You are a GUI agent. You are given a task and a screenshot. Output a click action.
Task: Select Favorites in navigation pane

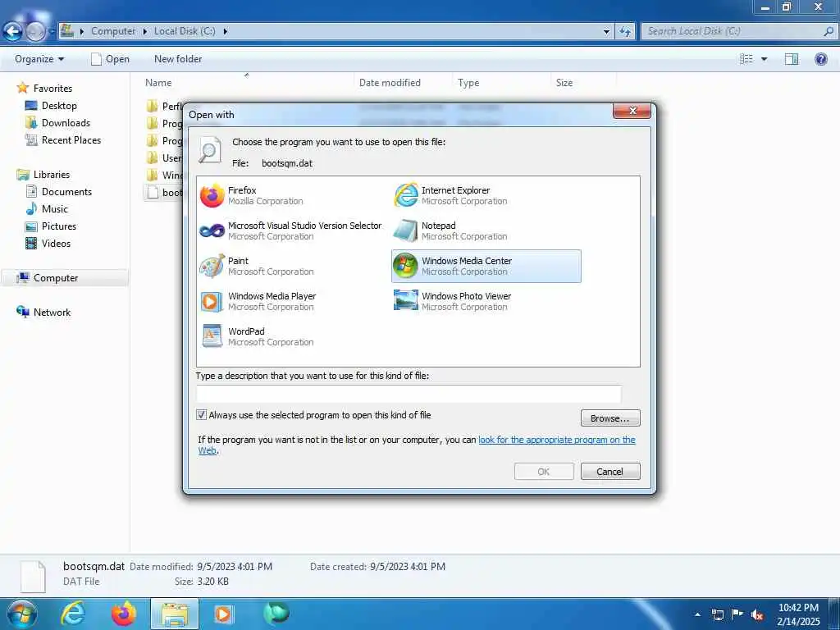click(52, 89)
